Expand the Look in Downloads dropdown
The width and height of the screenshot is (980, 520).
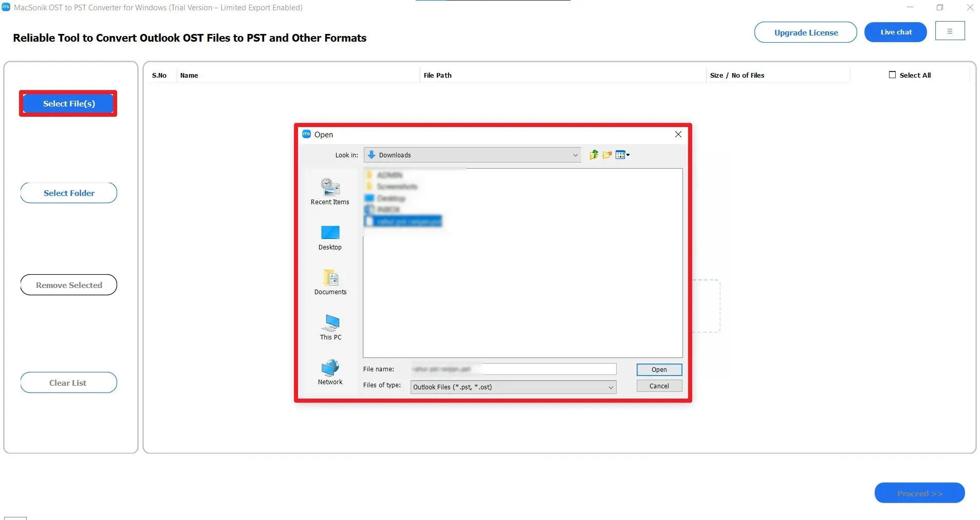coord(472,155)
